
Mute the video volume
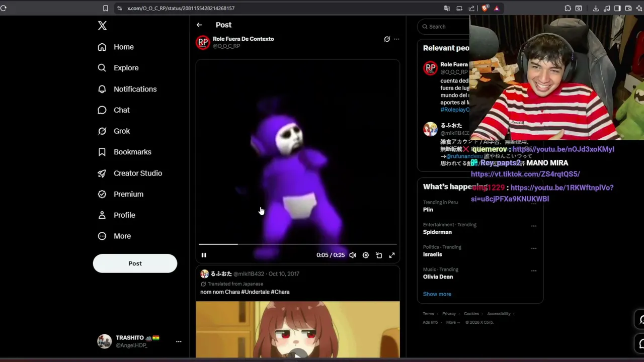click(353, 255)
